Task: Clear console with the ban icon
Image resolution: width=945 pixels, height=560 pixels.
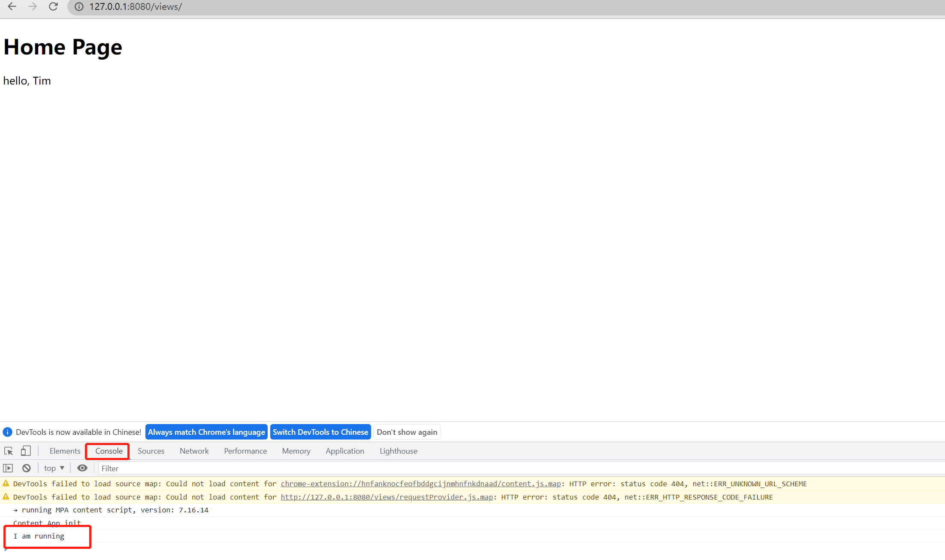Action: coord(27,468)
